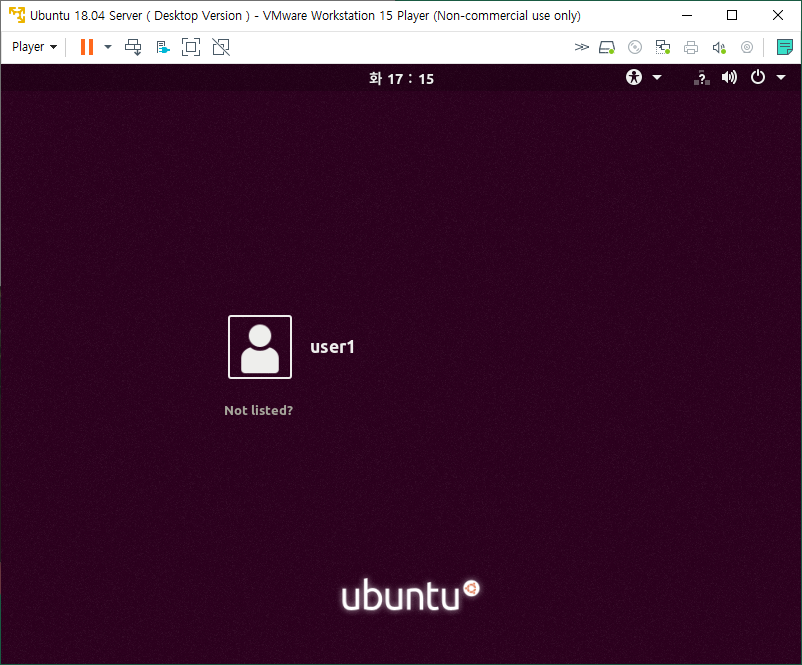The height and width of the screenshot is (665, 802).
Task: Click the network adapter icon
Action: click(x=663, y=48)
